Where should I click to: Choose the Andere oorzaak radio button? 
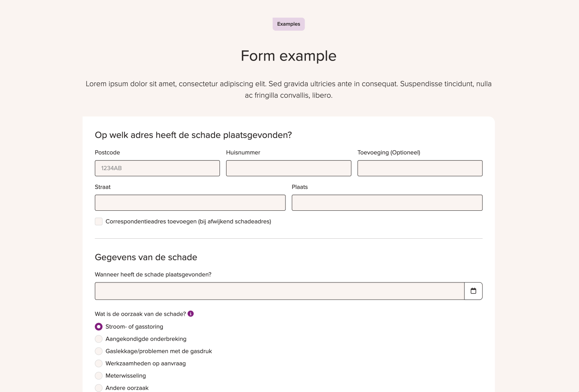(98, 388)
